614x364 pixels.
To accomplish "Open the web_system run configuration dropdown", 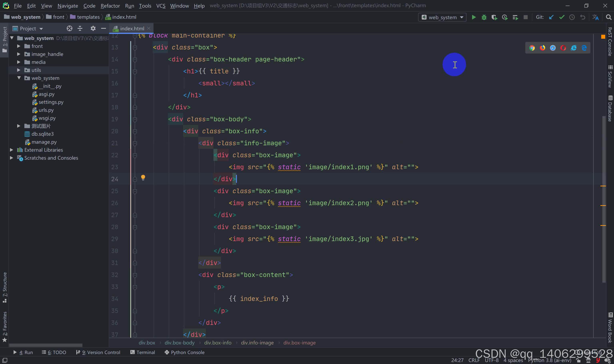I will coord(442,17).
